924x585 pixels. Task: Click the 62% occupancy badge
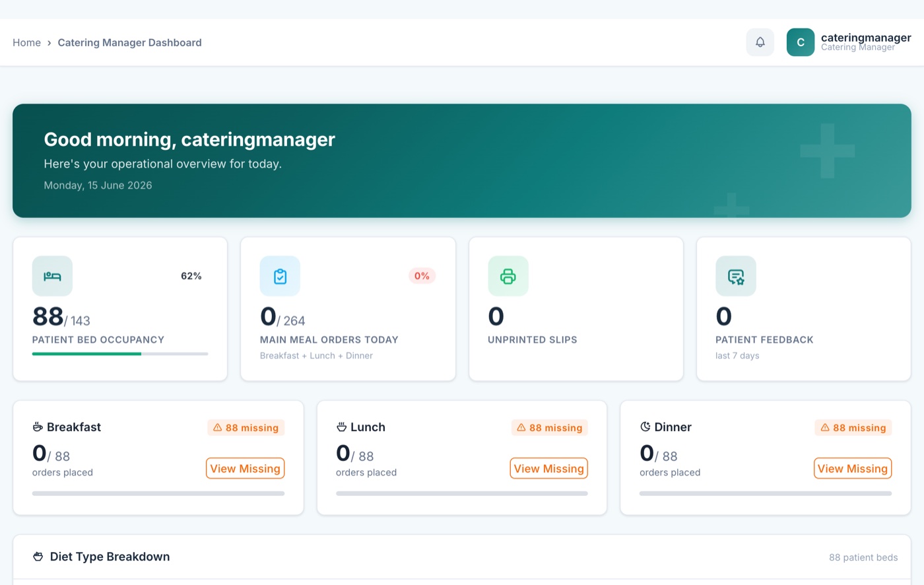pos(191,276)
